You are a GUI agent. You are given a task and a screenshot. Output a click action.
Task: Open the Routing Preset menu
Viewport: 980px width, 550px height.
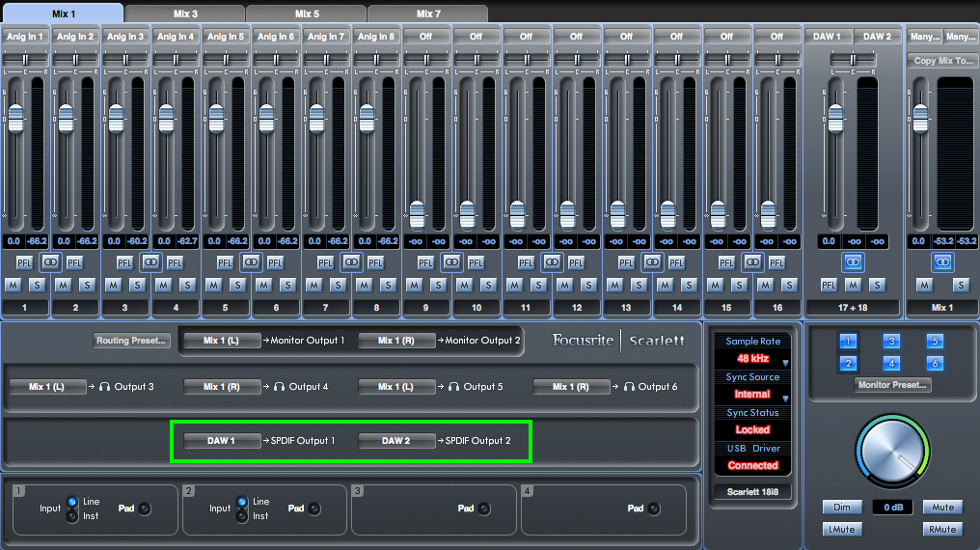coord(131,341)
